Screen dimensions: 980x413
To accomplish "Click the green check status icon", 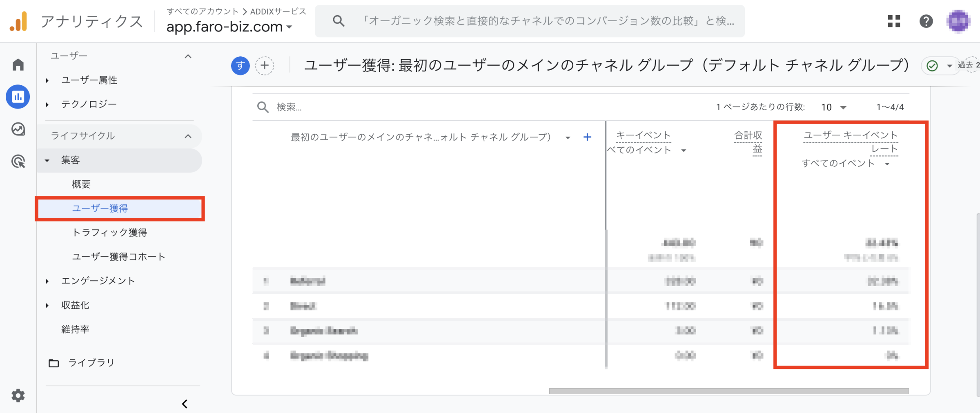I will pyautogui.click(x=932, y=66).
